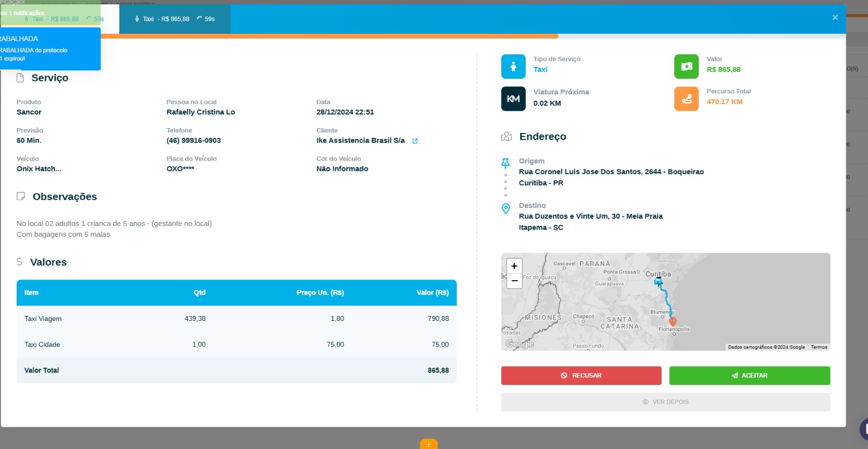The image size is (868, 449).
Task: Open Google map Termos link
Action: tap(819, 347)
